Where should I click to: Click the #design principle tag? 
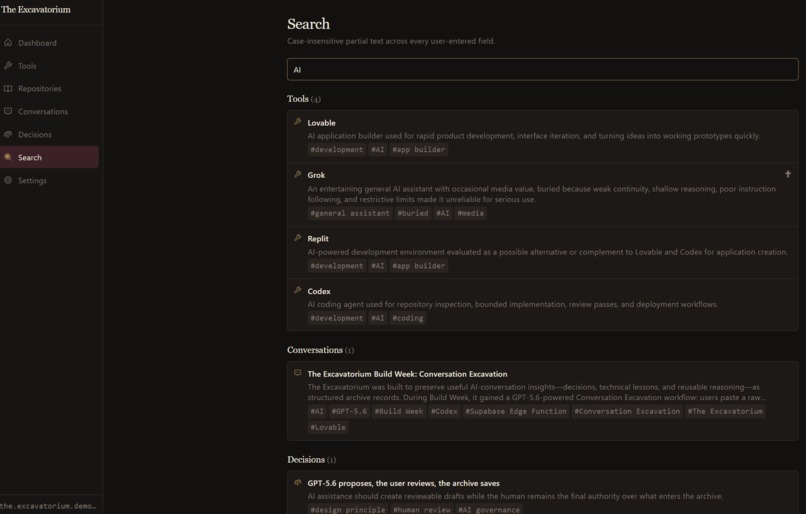tap(347, 509)
